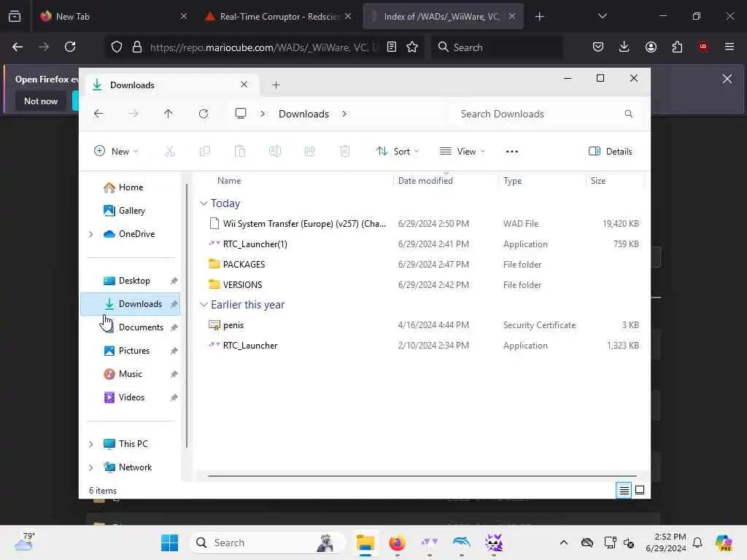
Task: Switch to Real-Time Corruptor tab
Action: [x=278, y=16]
